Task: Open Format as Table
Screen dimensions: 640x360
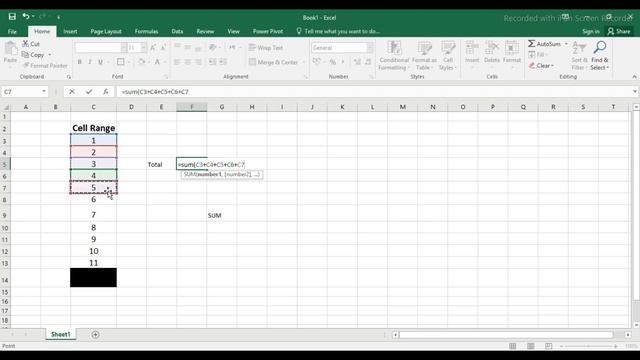Action: tap(424, 56)
